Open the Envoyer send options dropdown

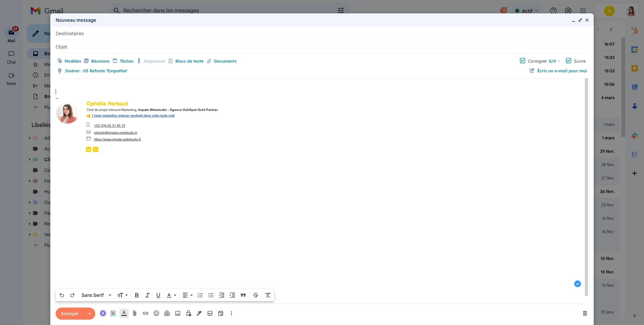tap(89, 314)
